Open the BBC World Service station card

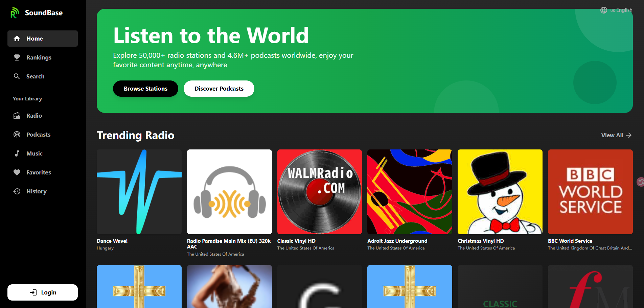(x=590, y=192)
